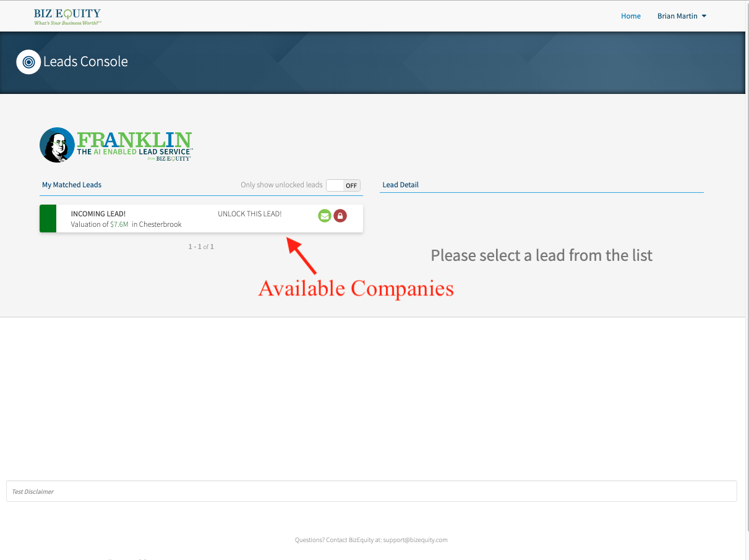Click the My Matched Leads heading
The height and width of the screenshot is (560, 749).
click(x=72, y=185)
